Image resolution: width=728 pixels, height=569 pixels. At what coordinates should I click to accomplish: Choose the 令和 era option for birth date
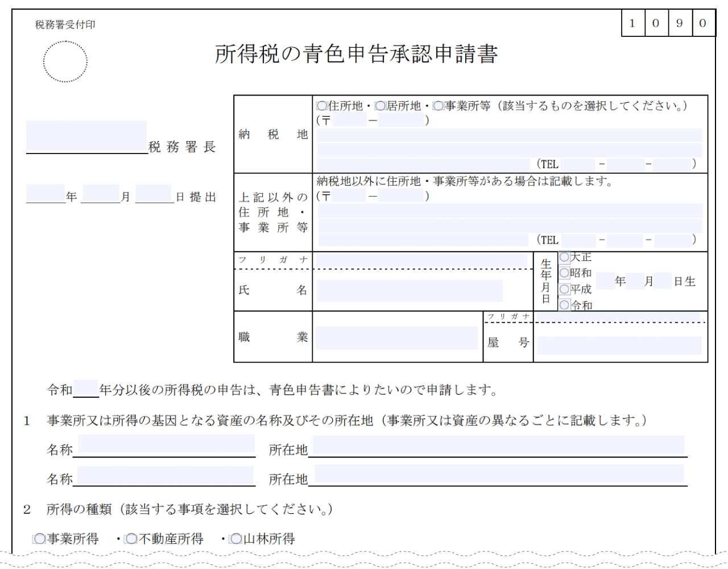[564, 305]
